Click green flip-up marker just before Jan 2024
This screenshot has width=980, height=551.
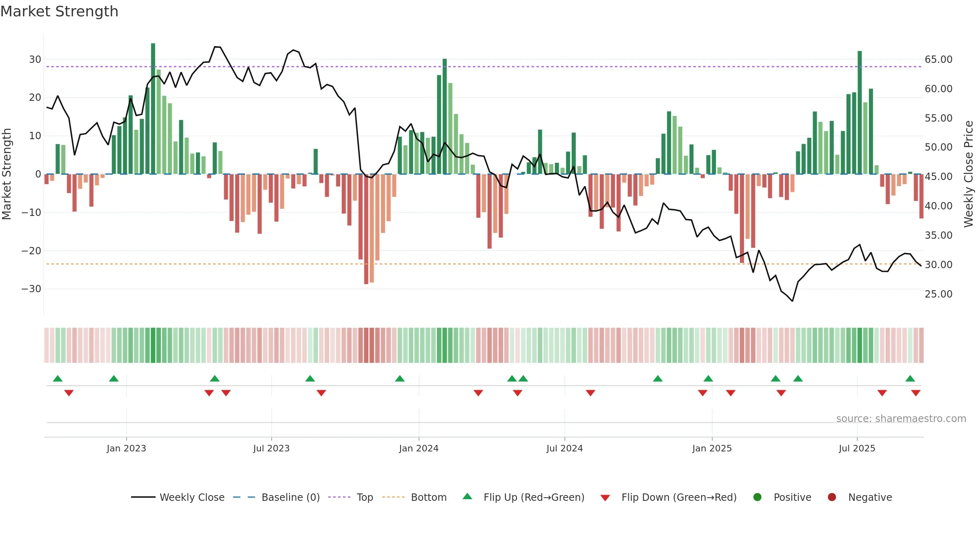400,378
